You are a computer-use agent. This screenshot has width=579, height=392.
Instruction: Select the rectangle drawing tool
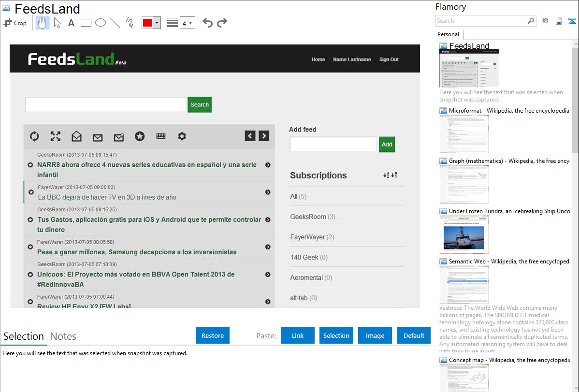coord(86,23)
